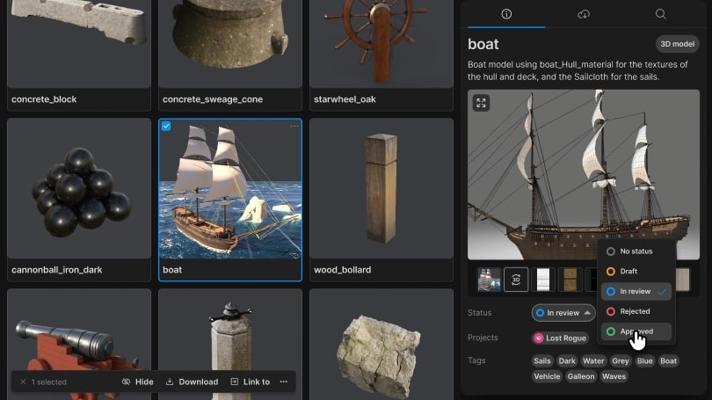Open the Lost Rogue project tag
Screen dimensions: 712x400
(562, 338)
